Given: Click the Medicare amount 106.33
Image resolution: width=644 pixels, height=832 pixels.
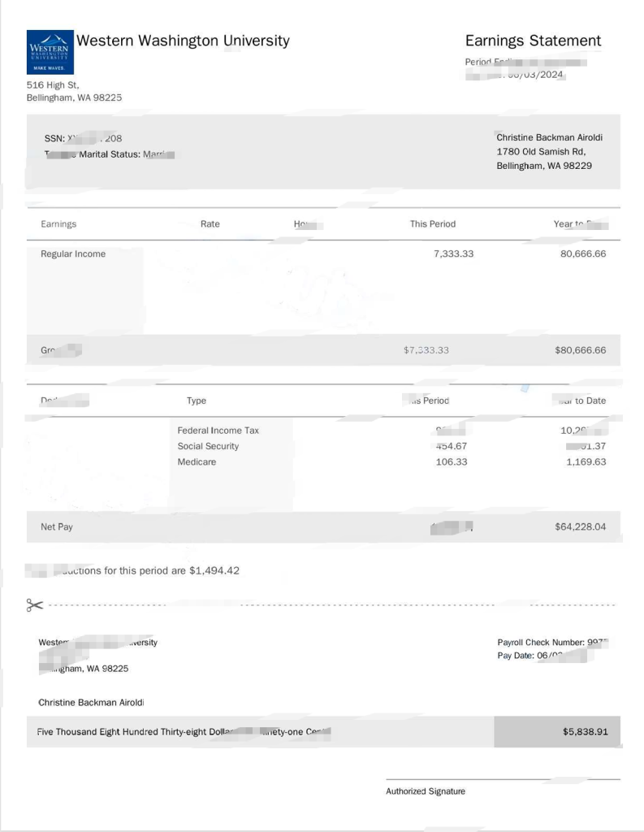Looking at the screenshot, I should (452, 461).
